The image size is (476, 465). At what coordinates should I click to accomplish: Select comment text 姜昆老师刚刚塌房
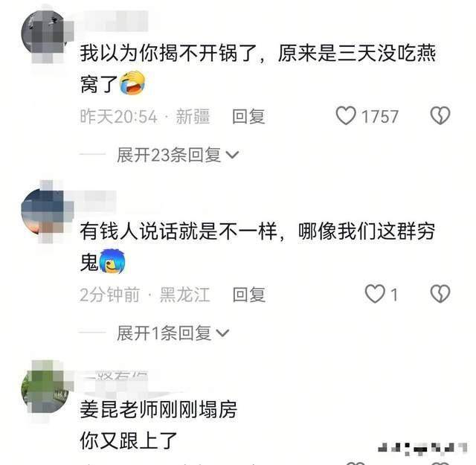158,410
